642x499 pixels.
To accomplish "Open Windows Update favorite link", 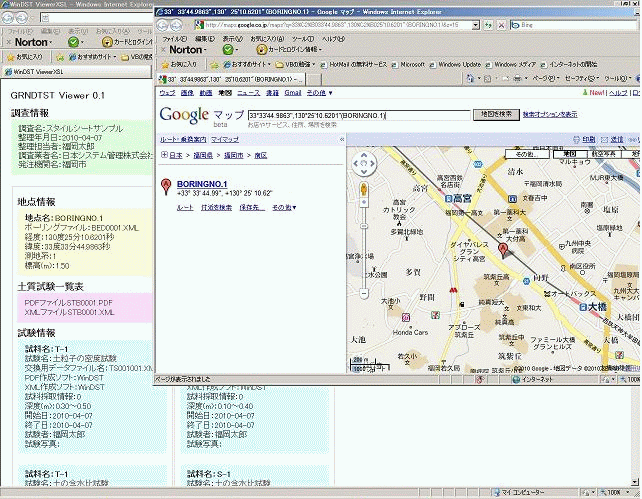I will tap(455, 64).
